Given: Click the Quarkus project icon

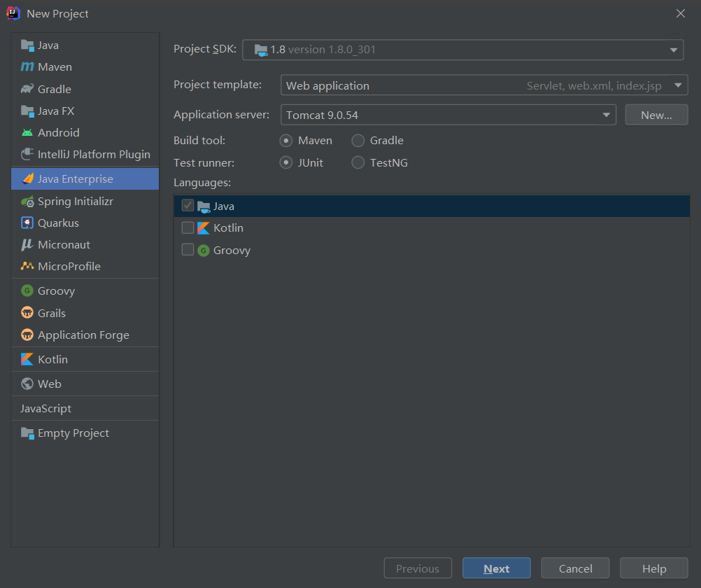Looking at the screenshot, I should click(27, 223).
